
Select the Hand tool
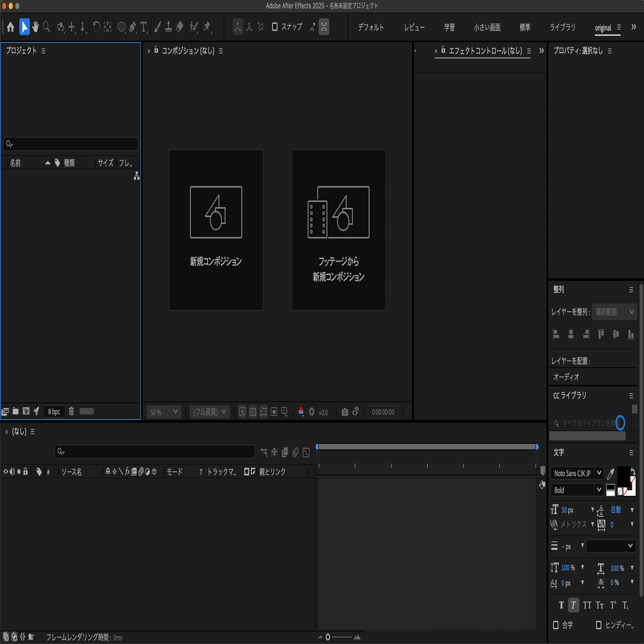coord(35,27)
